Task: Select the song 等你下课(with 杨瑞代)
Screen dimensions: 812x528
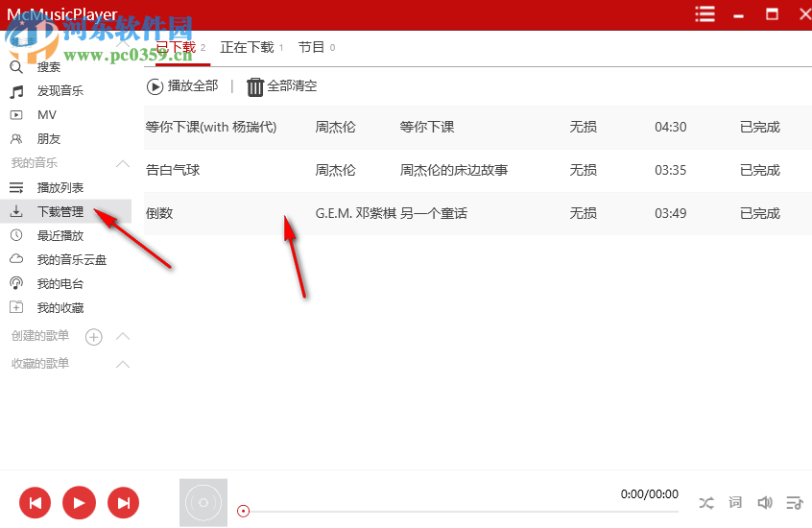Action: [x=211, y=127]
